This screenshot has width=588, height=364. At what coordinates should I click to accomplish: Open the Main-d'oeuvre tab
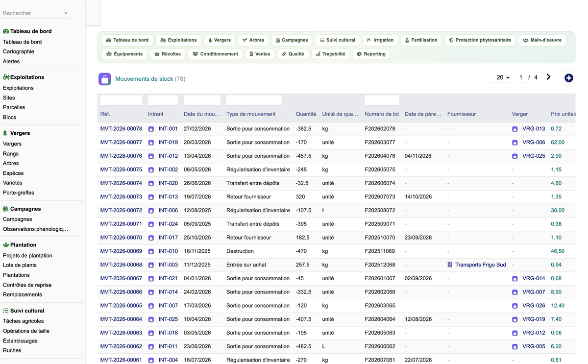coord(542,40)
